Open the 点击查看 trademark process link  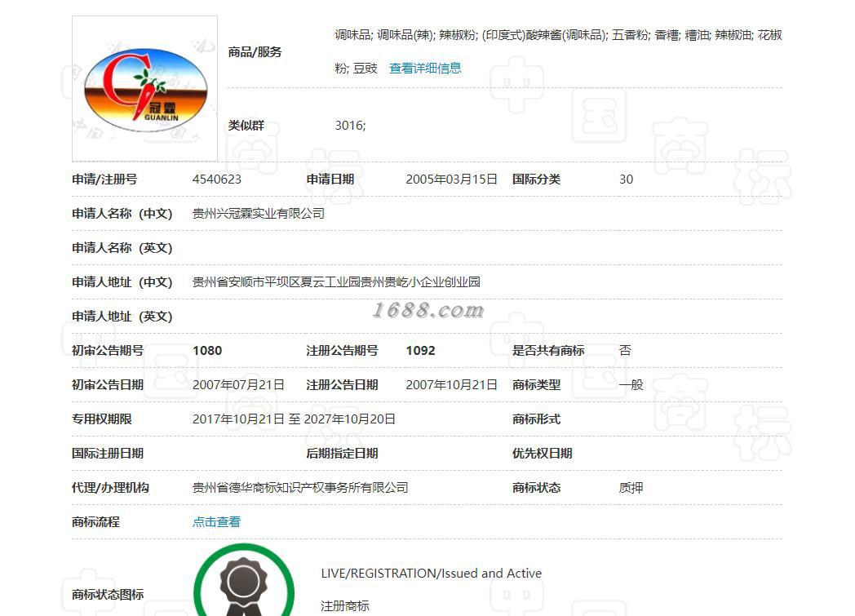tap(216, 521)
